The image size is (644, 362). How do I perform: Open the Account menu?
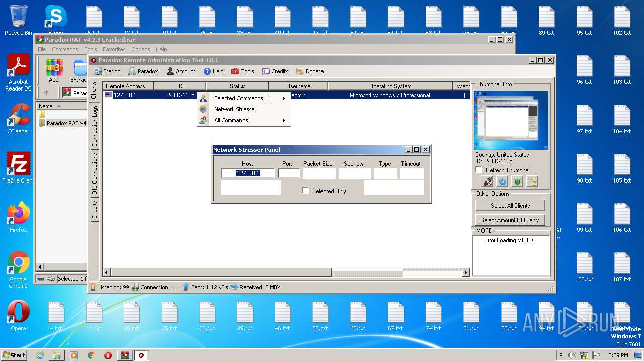coord(181,71)
